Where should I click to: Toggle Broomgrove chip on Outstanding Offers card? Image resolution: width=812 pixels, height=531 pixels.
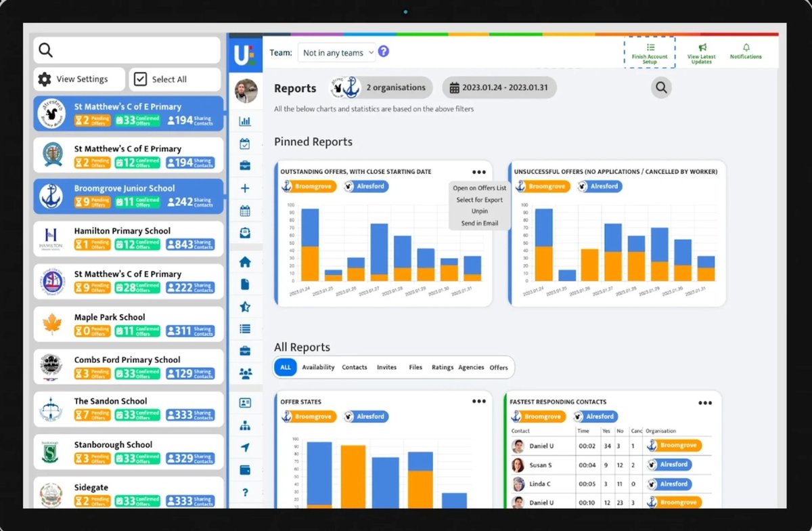(309, 186)
